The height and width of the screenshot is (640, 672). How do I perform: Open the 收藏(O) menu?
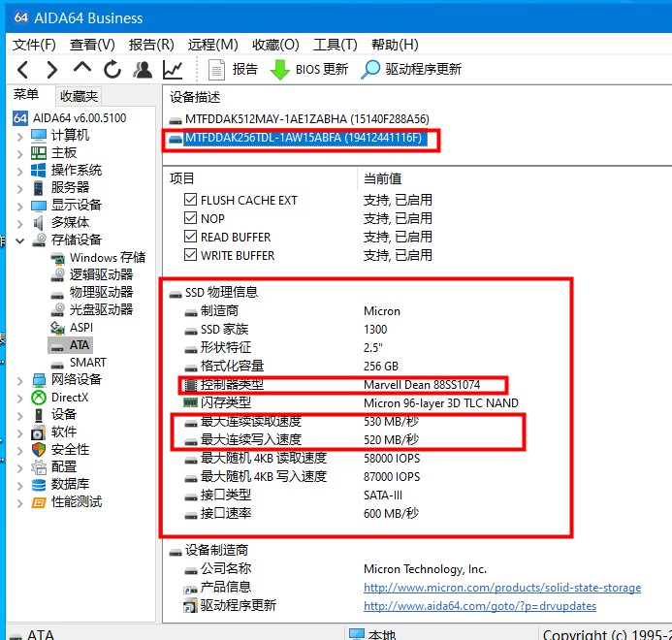(x=275, y=45)
